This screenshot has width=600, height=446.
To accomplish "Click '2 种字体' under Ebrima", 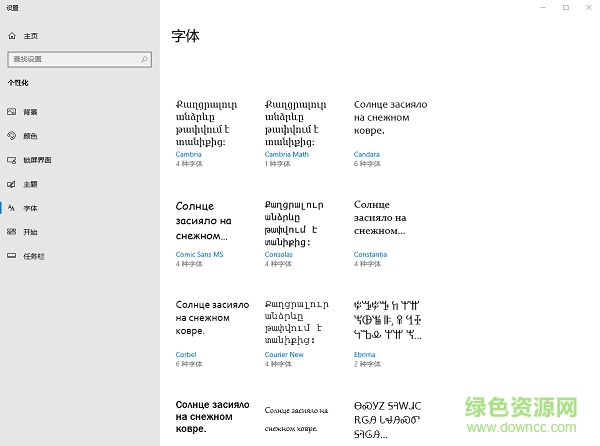I will point(367,364).
